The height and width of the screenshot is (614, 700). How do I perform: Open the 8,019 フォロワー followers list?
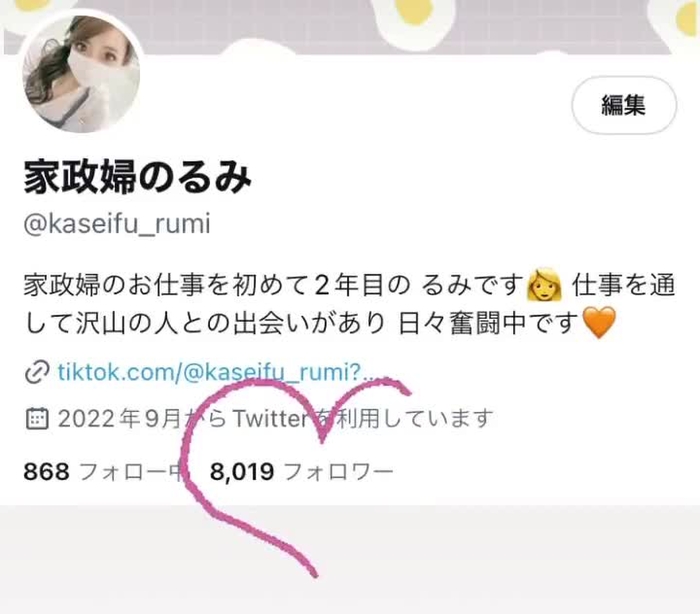pyautogui.click(x=301, y=472)
